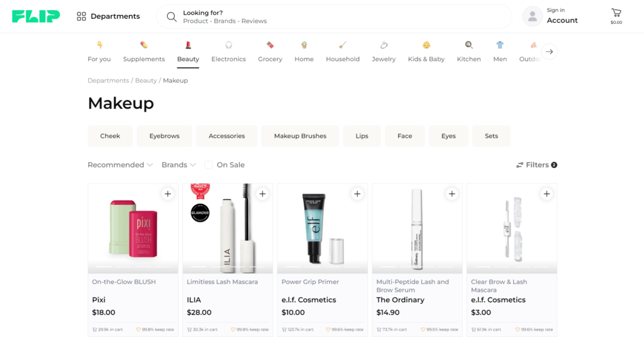Click The Ordinary brand name
644x337 pixels.
click(x=400, y=300)
